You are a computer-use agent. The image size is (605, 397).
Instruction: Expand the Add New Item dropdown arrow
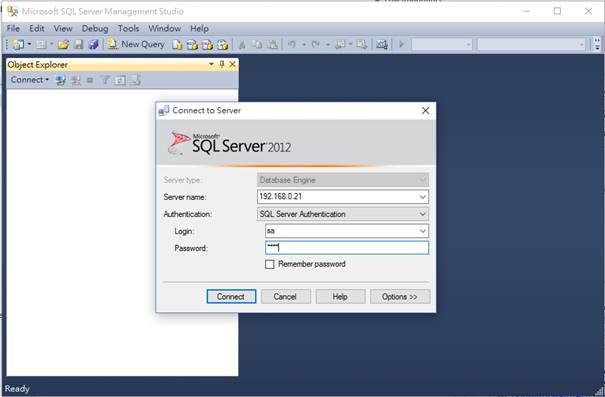[x=51, y=45]
